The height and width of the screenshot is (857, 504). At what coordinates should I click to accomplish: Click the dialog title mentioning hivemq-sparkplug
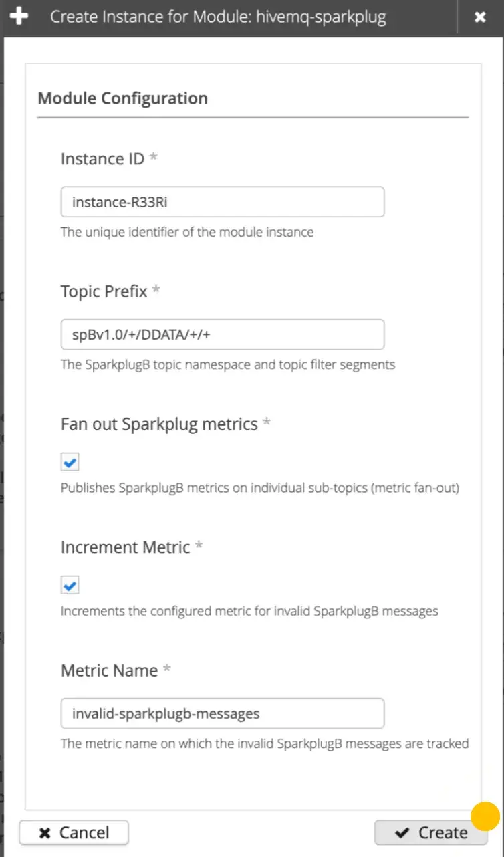tap(218, 17)
